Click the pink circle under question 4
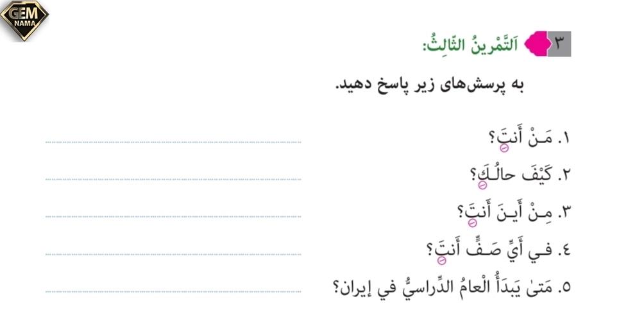The width and height of the screenshot is (644, 324). [442, 260]
